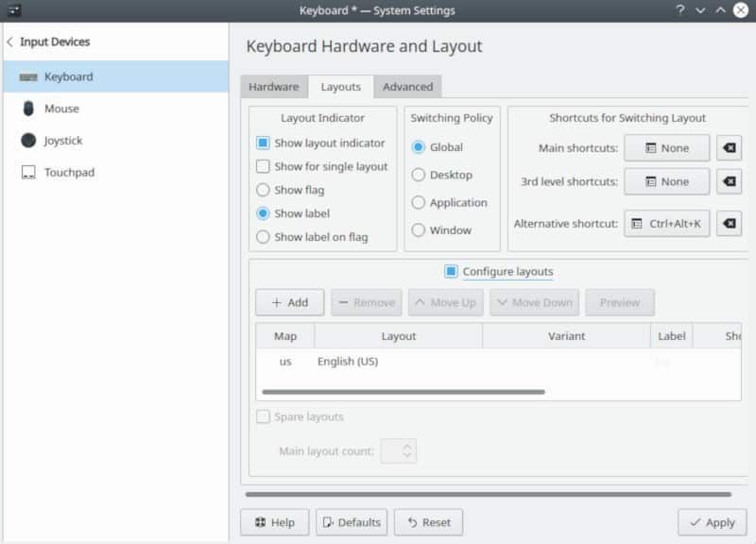Screen dimensions: 756x544
Task: Go back using the Input Devices chevron
Action: point(10,42)
